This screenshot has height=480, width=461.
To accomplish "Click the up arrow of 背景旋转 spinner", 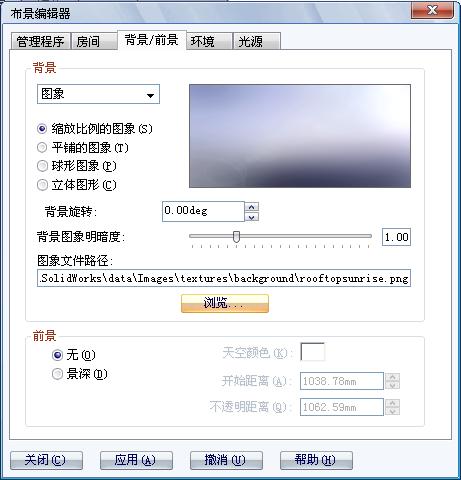I will click(x=252, y=207).
